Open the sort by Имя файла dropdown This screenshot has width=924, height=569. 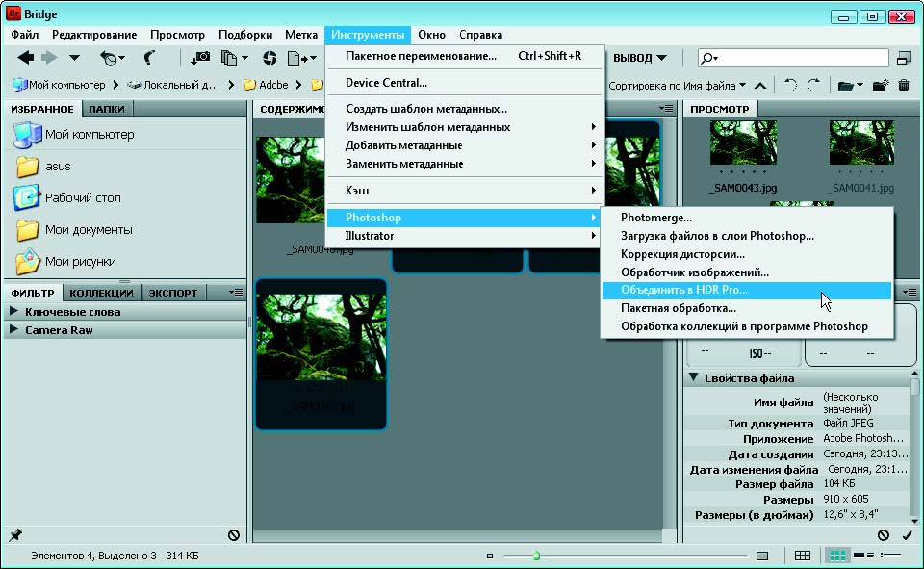[x=677, y=86]
